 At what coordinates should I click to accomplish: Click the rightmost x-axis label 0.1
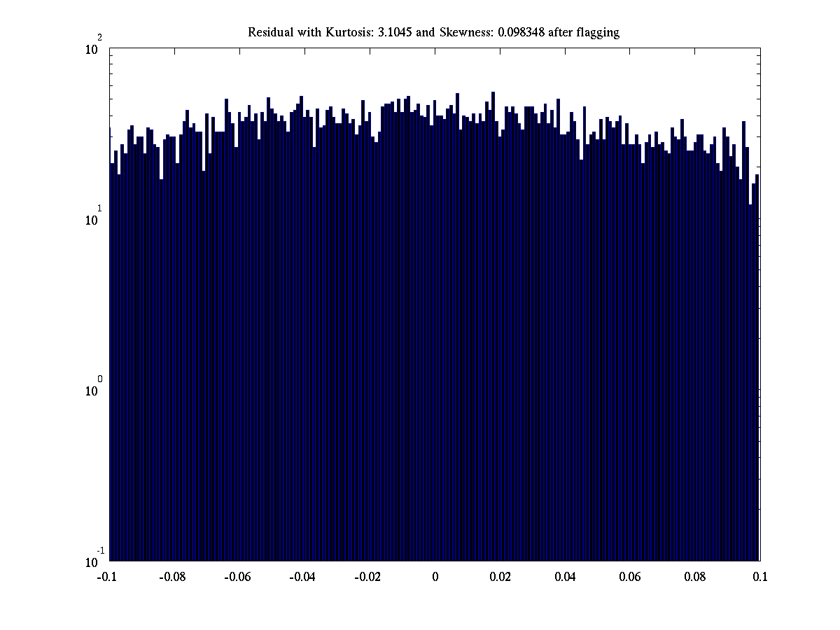(760, 577)
